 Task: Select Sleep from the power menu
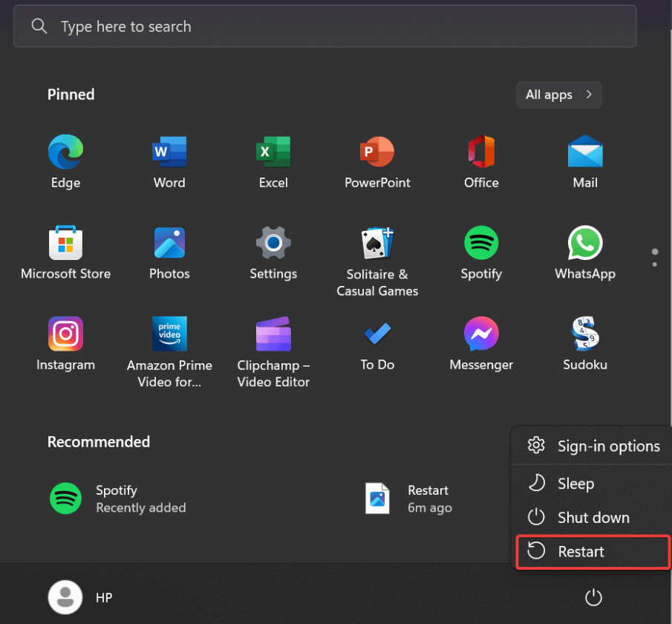tap(575, 484)
